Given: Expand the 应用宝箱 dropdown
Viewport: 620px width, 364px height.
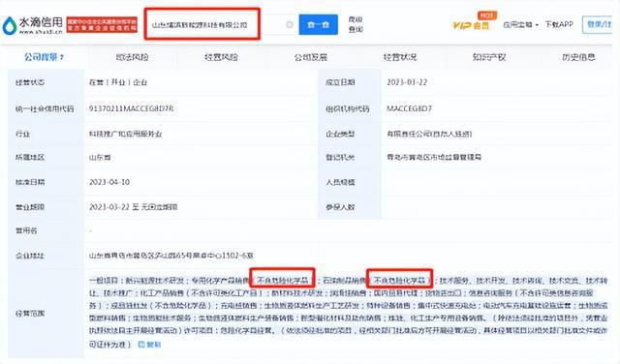Looking at the screenshot, I should pyautogui.click(x=520, y=24).
